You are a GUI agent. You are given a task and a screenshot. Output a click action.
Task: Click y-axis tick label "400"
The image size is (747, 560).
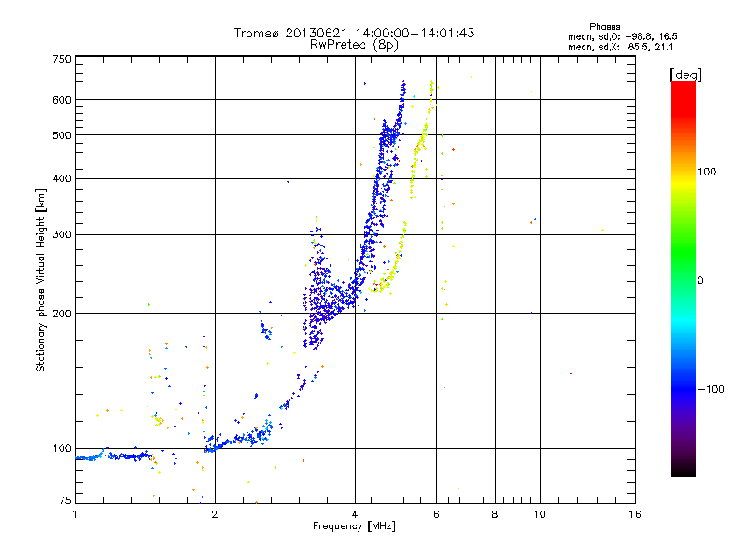62,178
